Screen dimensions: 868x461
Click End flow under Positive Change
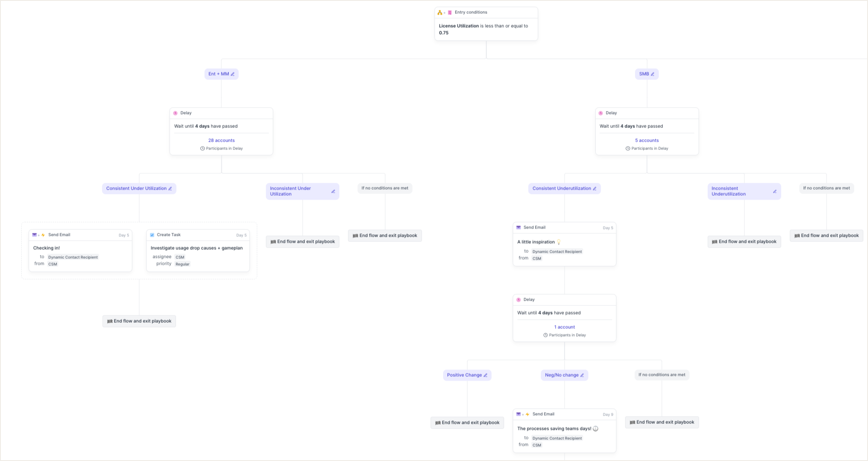click(x=467, y=423)
